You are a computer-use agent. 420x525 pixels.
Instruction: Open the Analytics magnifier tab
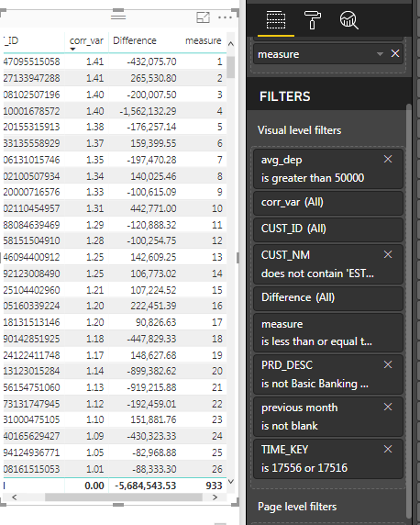[x=348, y=20]
